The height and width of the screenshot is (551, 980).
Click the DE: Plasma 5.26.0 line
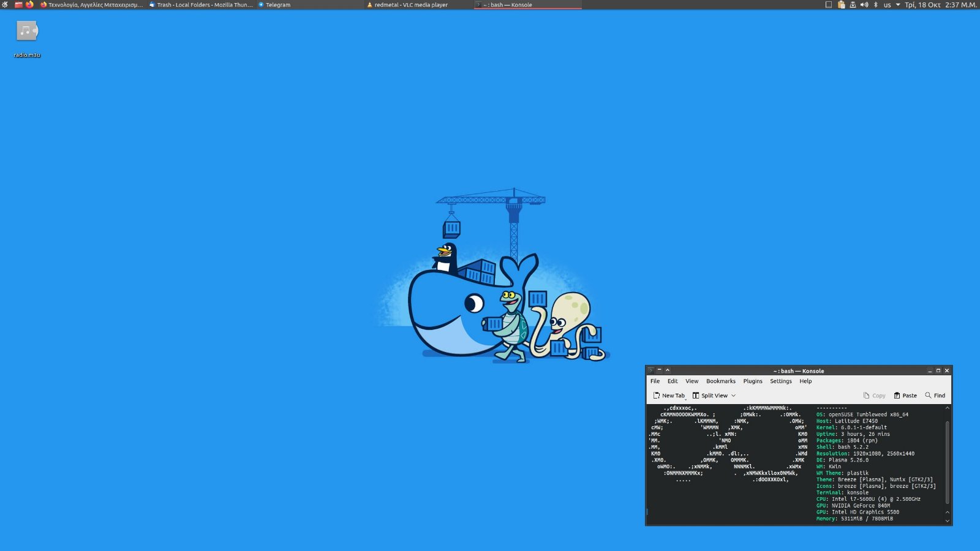click(x=842, y=460)
